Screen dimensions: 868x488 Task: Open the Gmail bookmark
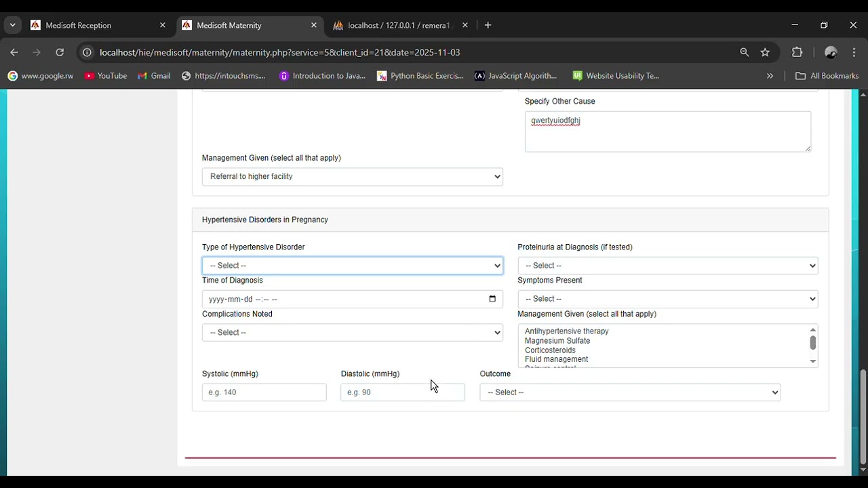tap(154, 76)
